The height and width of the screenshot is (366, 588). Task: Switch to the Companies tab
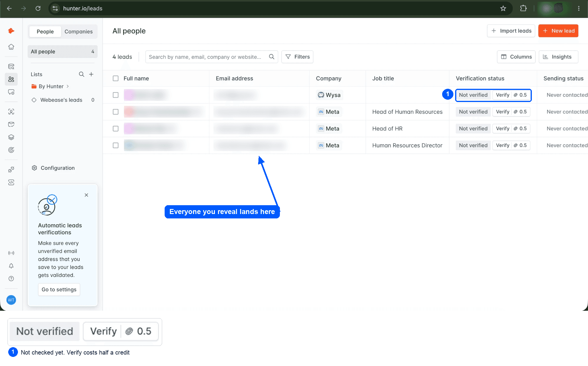coord(78,31)
